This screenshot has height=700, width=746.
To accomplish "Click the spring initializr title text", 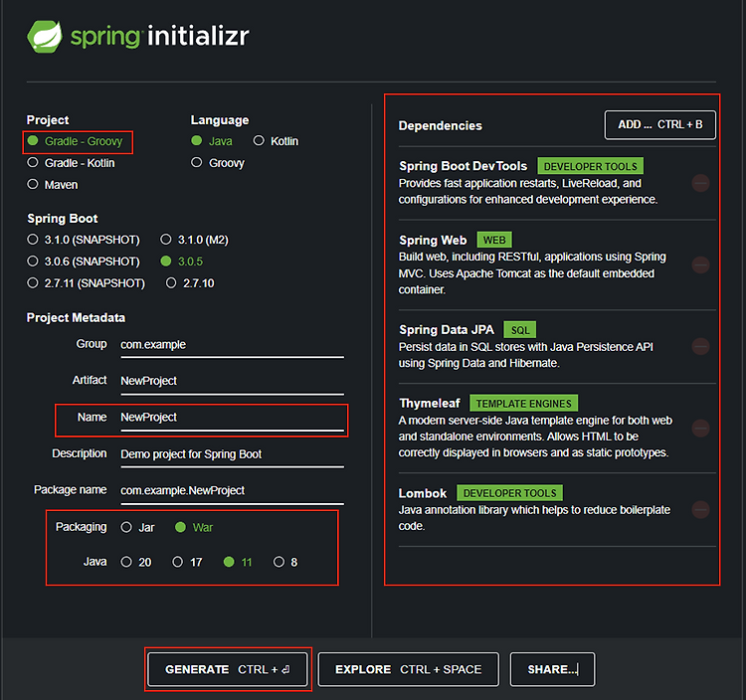I will [x=160, y=36].
